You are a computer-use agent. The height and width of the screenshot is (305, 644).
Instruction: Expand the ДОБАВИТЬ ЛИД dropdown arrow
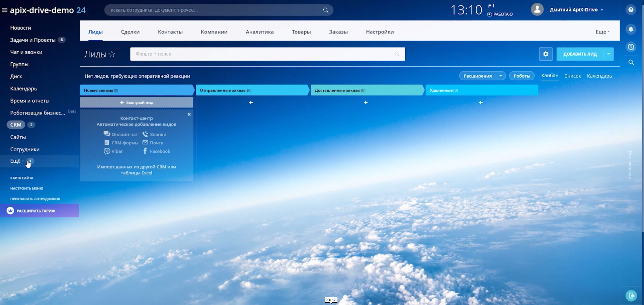(608, 54)
